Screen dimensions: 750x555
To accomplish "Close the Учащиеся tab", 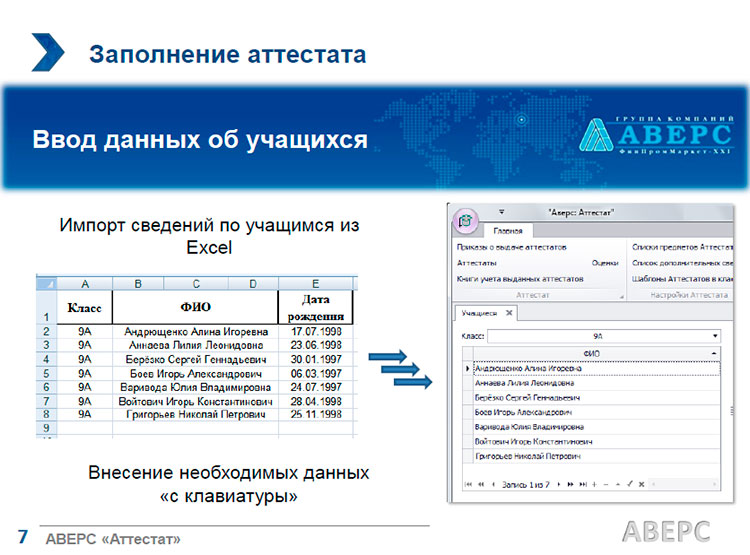I will [x=509, y=313].
